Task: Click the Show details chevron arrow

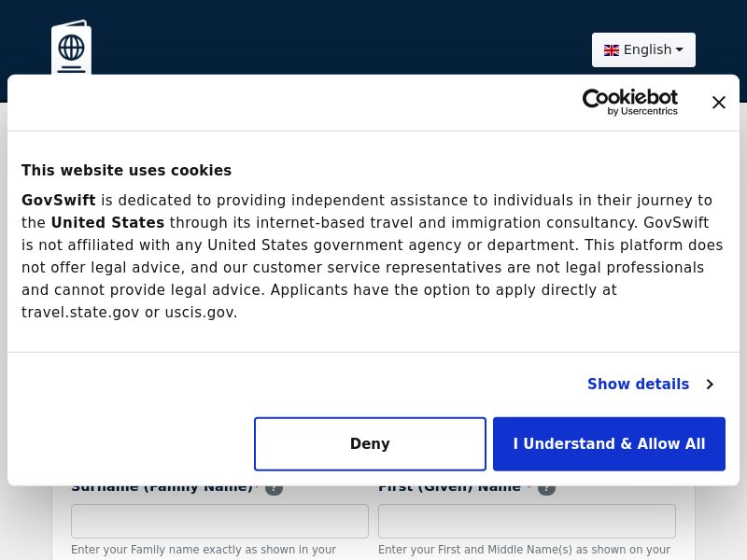Action: pyautogui.click(x=710, y=385)
